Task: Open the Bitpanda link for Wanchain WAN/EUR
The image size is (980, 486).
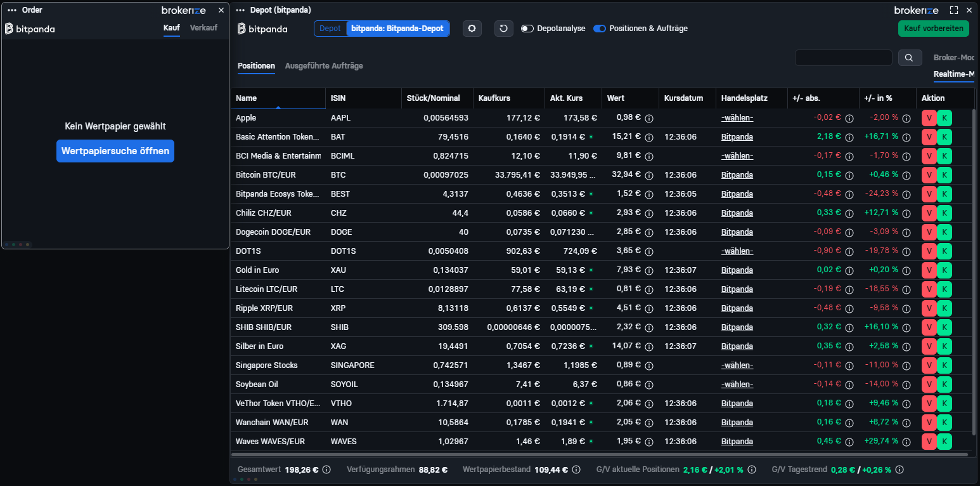Action: (737, 423)
